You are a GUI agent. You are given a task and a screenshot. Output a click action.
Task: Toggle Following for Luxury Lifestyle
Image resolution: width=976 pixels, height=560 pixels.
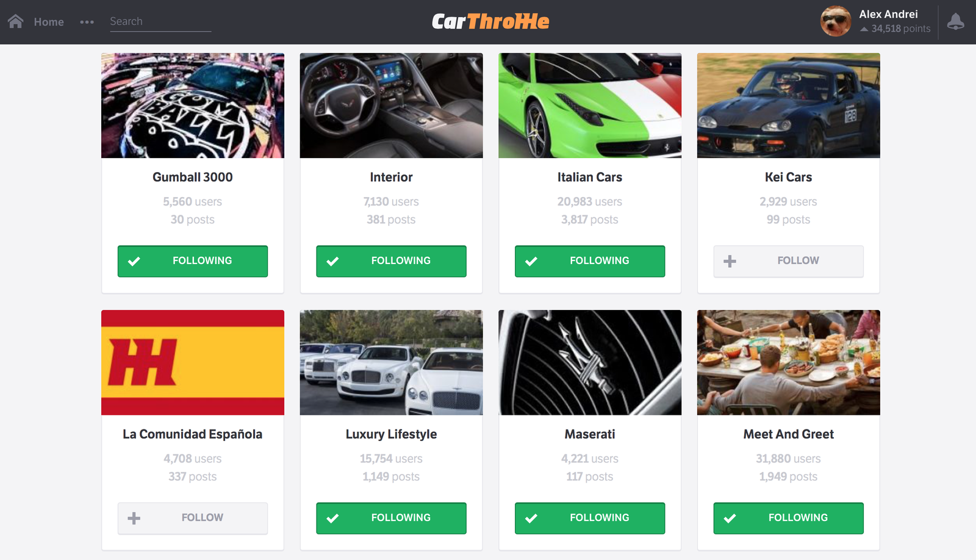391,518
